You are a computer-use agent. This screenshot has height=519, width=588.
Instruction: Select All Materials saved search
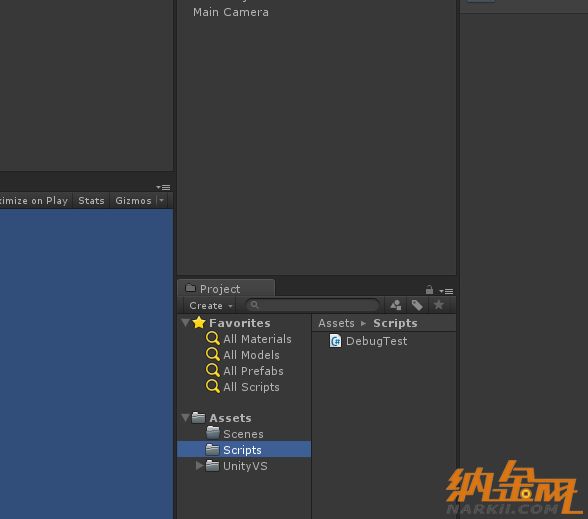[x=244, y=339]
